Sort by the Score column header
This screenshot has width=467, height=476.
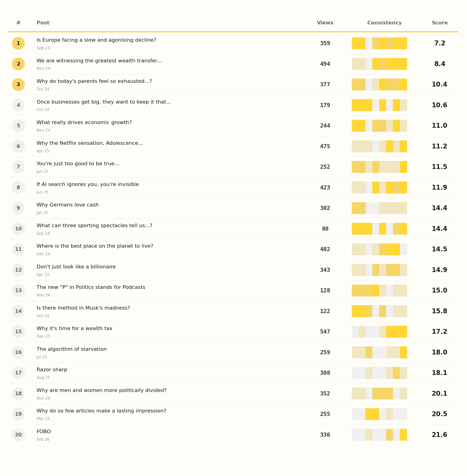click(440, 23)
